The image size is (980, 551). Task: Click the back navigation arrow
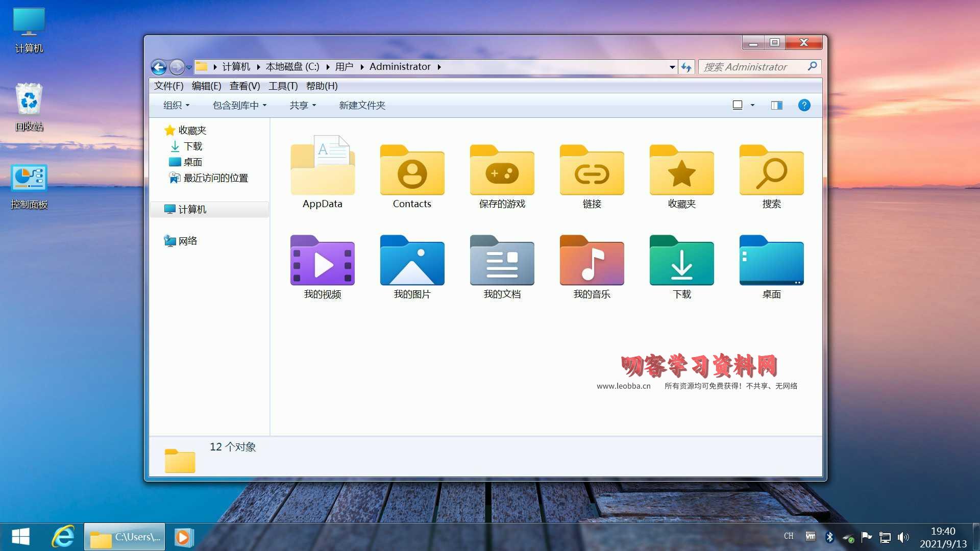click(x=159, y=67)
